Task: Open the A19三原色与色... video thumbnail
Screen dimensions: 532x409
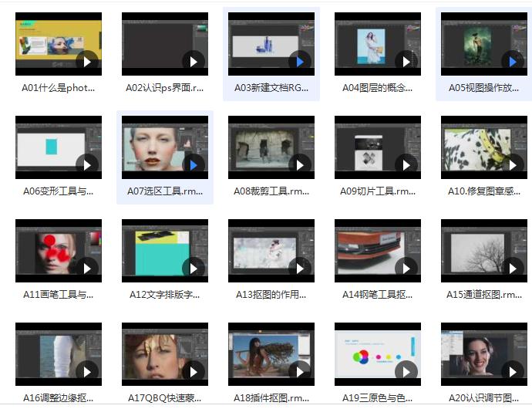Action: coord(378,354)
